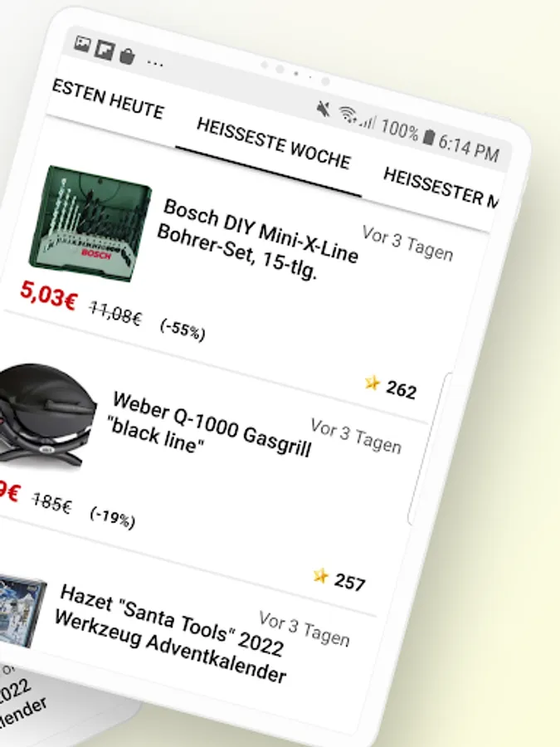560x747 pixels.
Task: Tap the Flipboard notification icon
Action: (105, 50)
